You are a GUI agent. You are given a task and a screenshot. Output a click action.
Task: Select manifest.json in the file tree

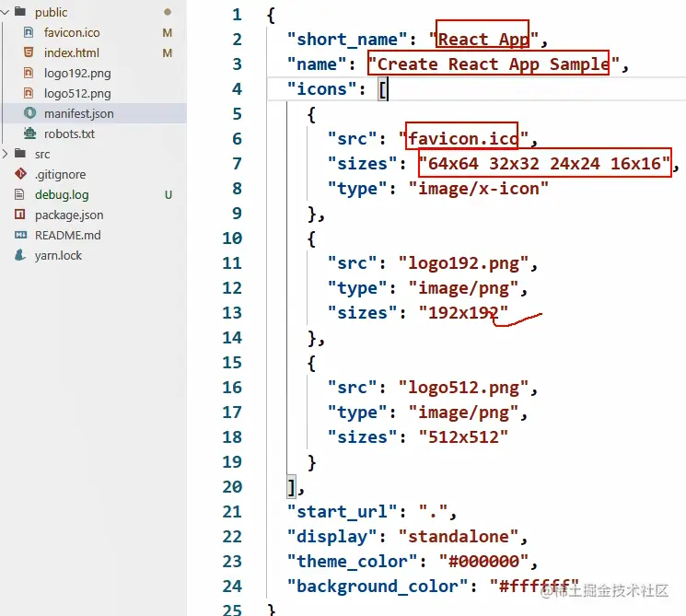coord(79,114)
